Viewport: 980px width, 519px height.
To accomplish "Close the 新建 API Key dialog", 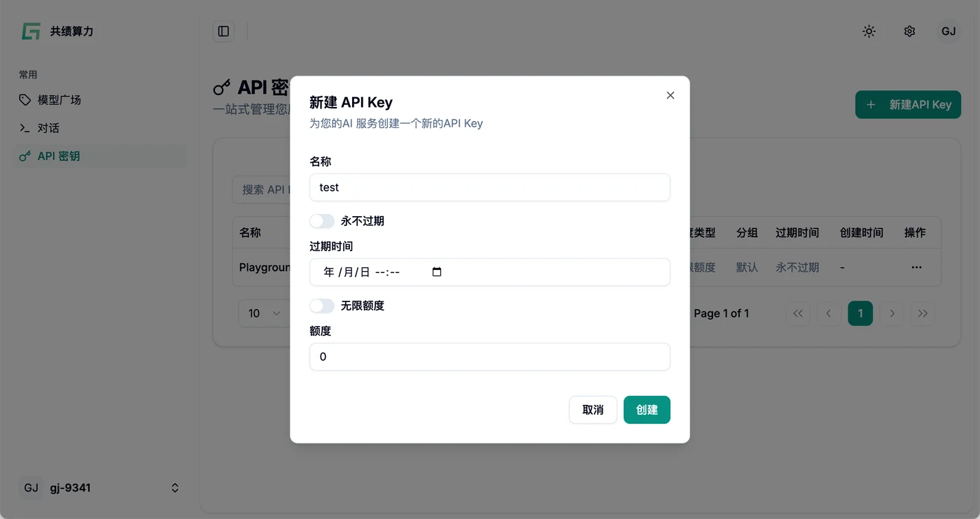I will coord(671,95).
